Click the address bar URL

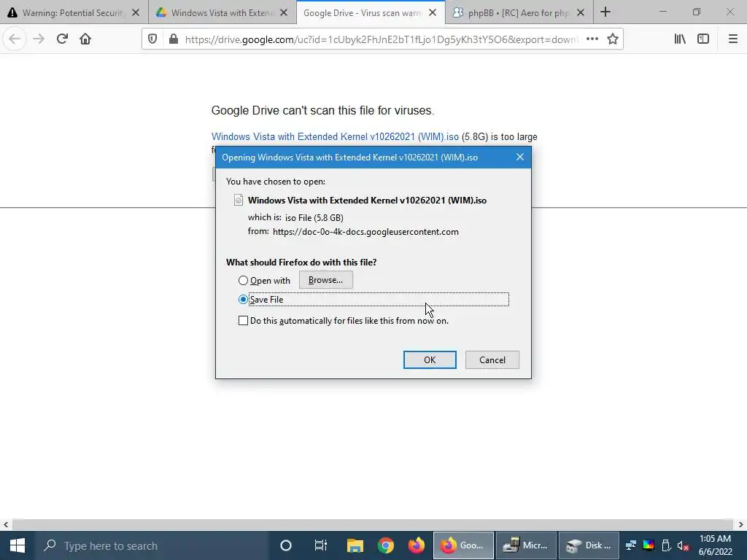point(381,39)
